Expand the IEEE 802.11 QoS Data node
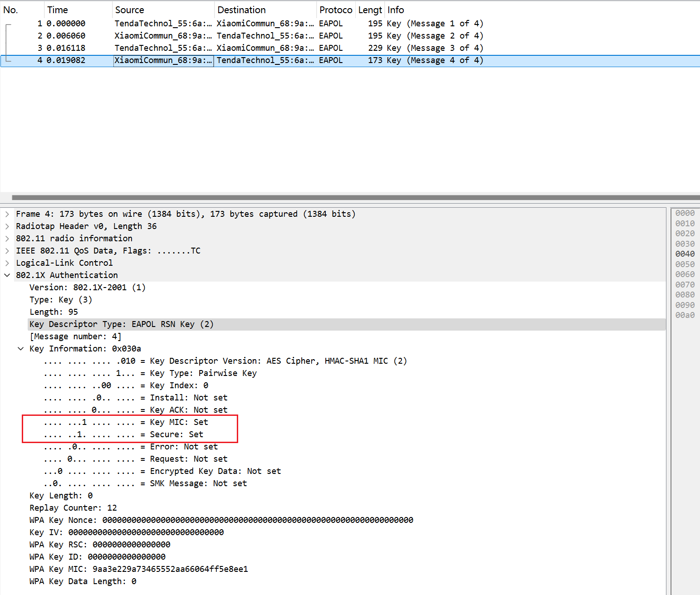 coord(7,251)
